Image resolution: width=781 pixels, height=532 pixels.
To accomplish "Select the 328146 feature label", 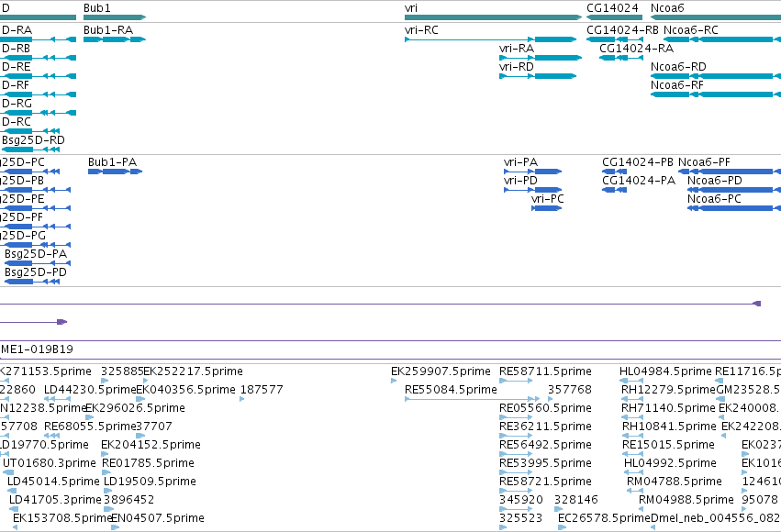I will click(x=576, y=500).
